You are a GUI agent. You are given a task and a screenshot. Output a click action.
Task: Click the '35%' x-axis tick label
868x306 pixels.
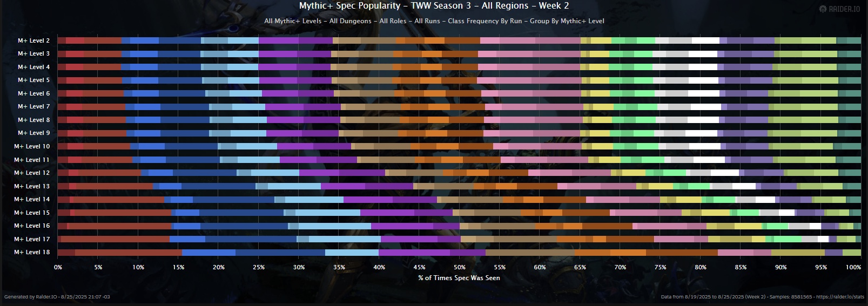[339, 267]
